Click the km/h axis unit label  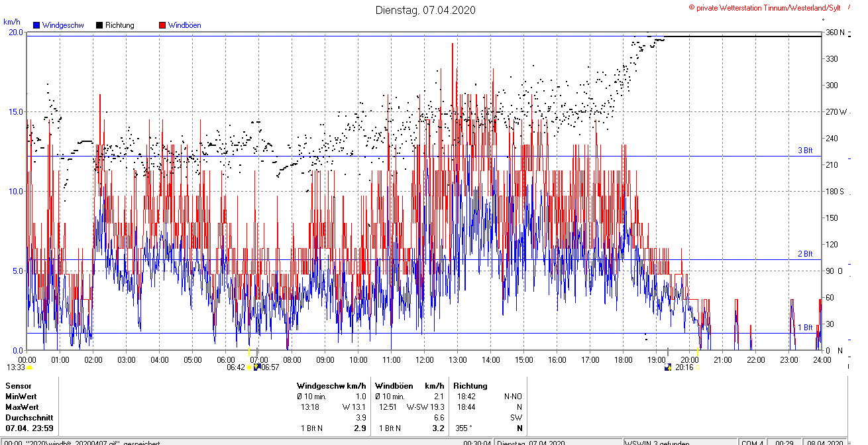[x=11, y=21]
